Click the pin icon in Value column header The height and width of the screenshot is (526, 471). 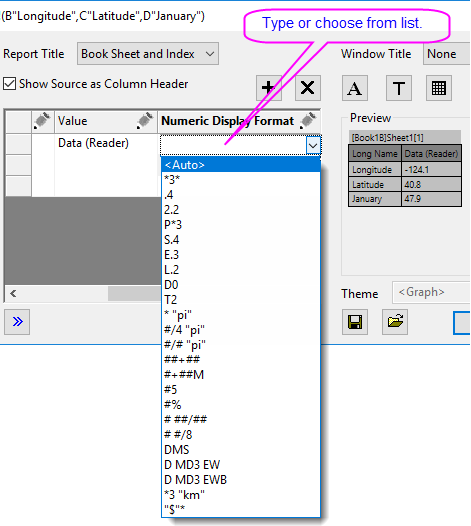[x=145, y=120]
